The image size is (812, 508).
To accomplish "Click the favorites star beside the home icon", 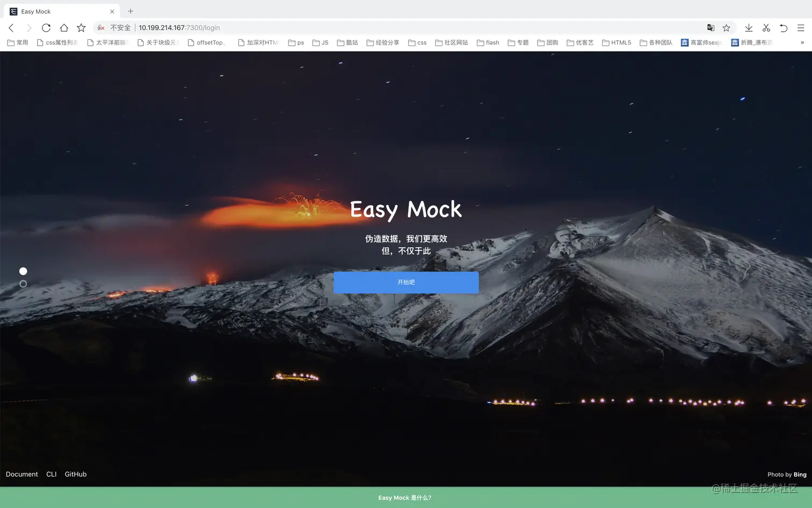I will click(x=81, y=28).
